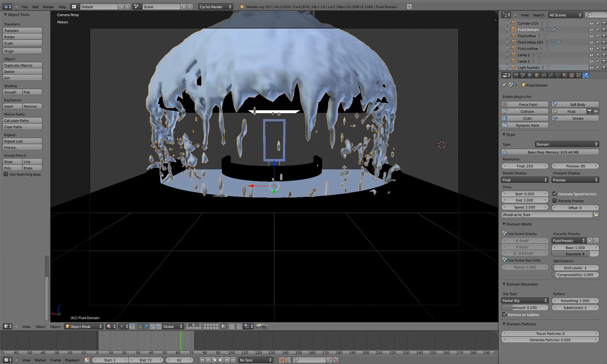Switch to the Modifiers wrench tab
Viewport: 607px width, 364px height.
tap(551, 75)
